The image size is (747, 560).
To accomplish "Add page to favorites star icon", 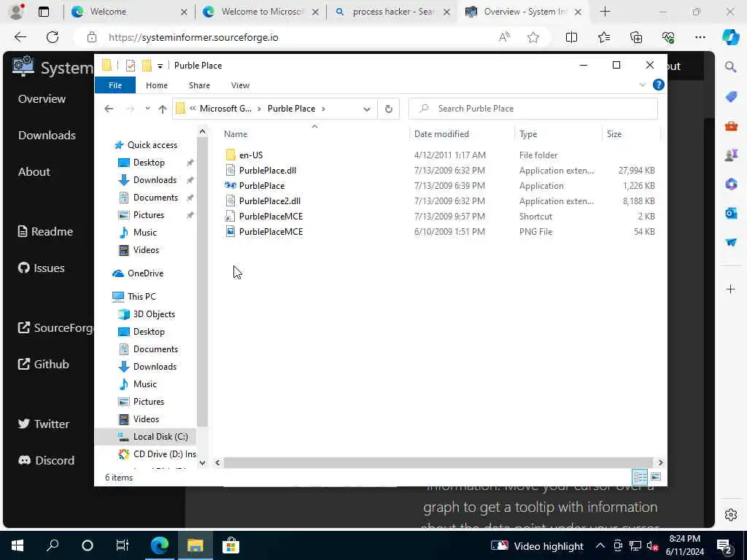I will tap(533, 37).
